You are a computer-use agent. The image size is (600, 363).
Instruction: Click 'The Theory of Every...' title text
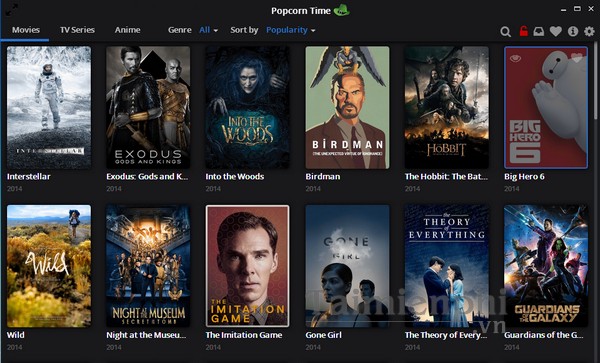click(x=446, y=335)
